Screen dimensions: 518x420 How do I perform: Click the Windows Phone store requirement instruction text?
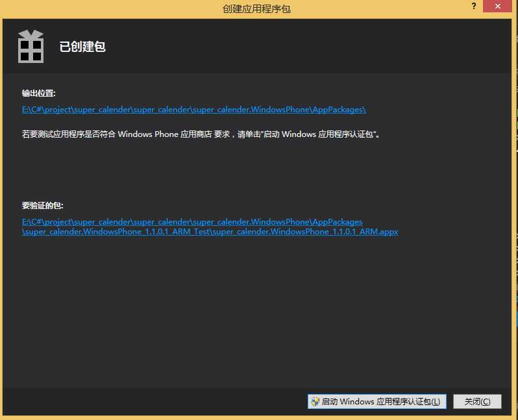[201, 134]
